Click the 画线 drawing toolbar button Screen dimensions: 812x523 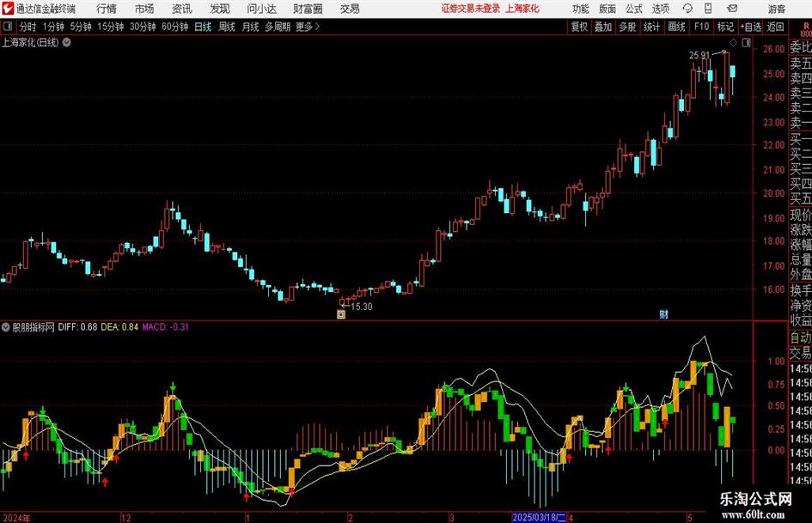pyautogui.click(x=676, y=27)
